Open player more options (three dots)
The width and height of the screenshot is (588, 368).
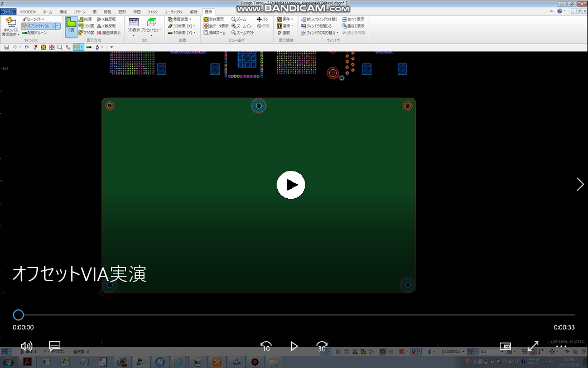(561, 346)
